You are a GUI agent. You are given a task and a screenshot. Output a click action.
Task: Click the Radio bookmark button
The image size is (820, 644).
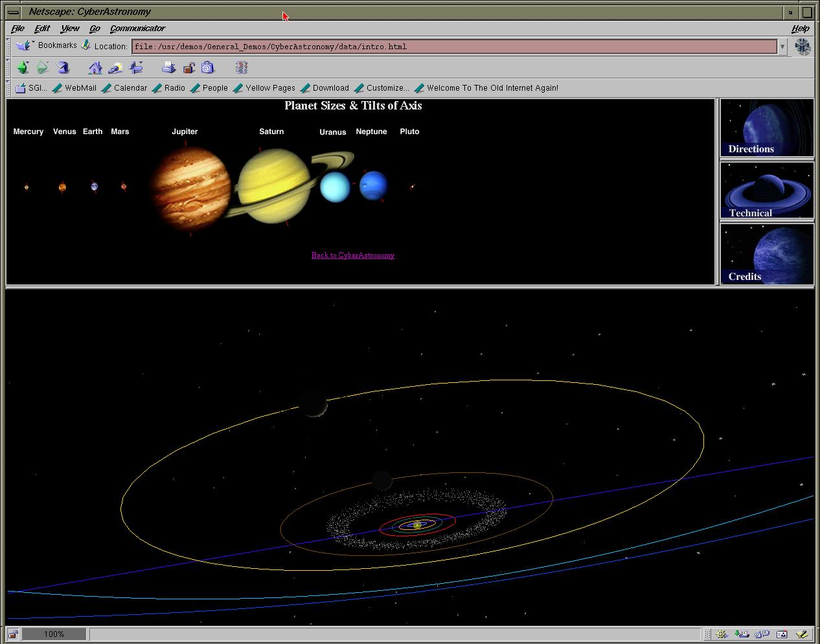[168, 88]
